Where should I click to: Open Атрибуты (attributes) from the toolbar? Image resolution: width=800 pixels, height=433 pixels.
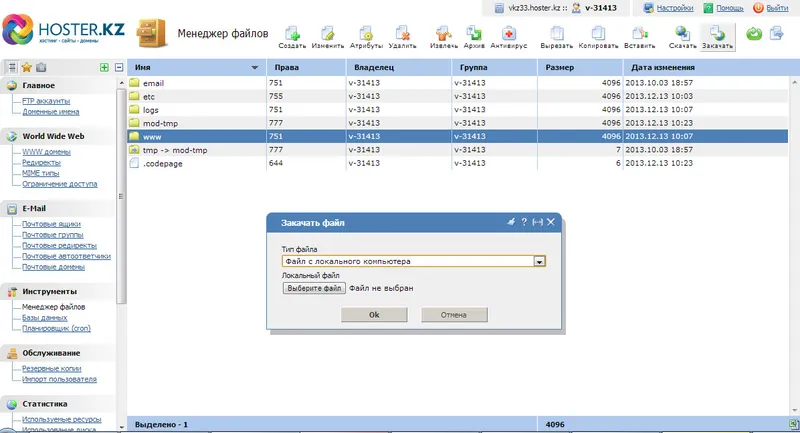pyautogui.click(x=366, y=37)
